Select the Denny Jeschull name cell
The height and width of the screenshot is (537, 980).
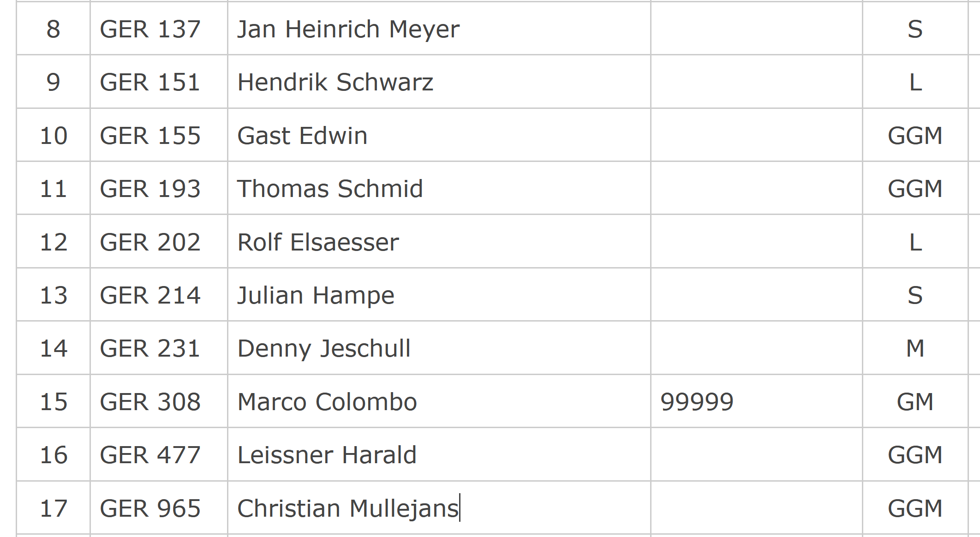(x=439, y=348)
